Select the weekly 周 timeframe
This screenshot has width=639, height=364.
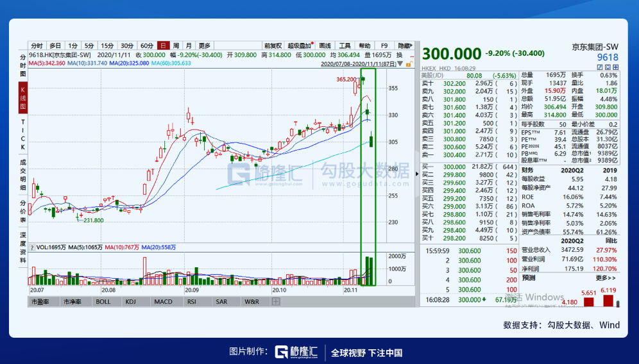(x=176, y=45)
